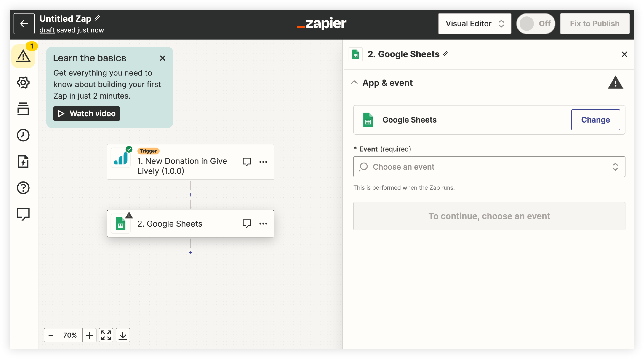Open the Choose an event dropdown
This screenshot has height=359, width=644.
click(489, 167)
